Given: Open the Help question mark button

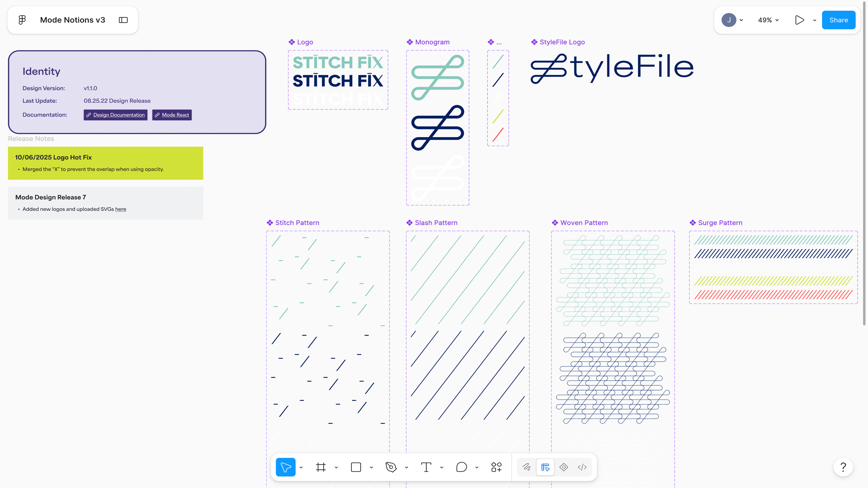Looking at the screenshot, I should (843, 467).
